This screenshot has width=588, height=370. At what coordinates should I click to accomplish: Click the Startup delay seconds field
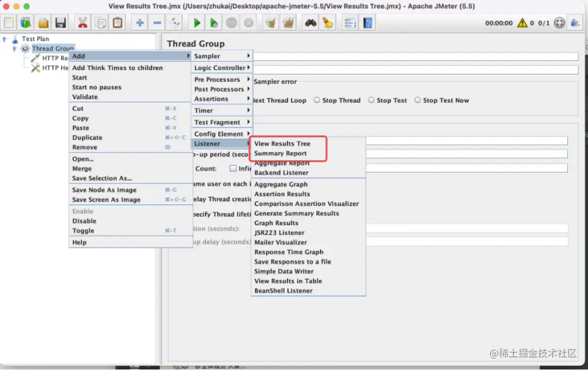click(467, 241)
